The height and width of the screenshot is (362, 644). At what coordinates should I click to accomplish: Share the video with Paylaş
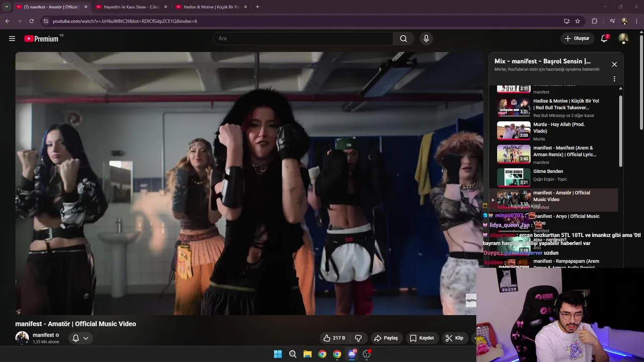[386, 338]
